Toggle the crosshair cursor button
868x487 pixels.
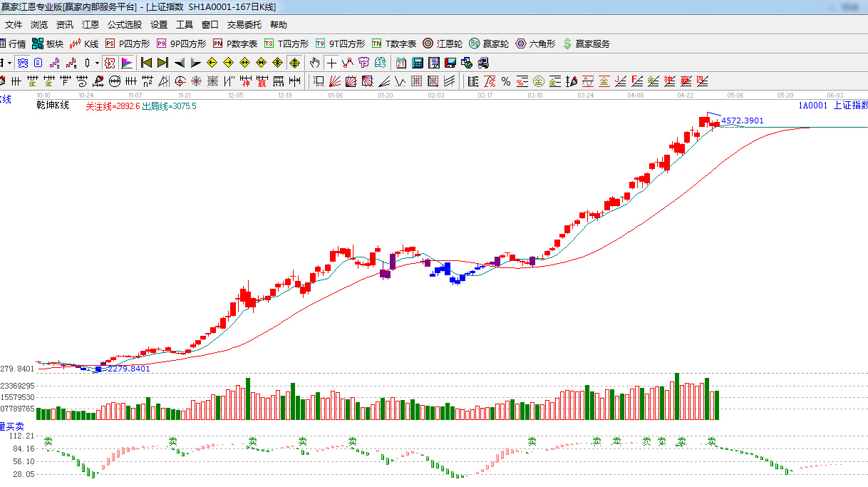point(331,63)
